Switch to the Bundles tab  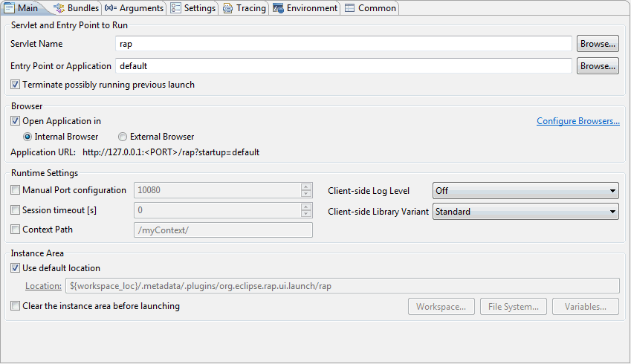pos(77,8)
